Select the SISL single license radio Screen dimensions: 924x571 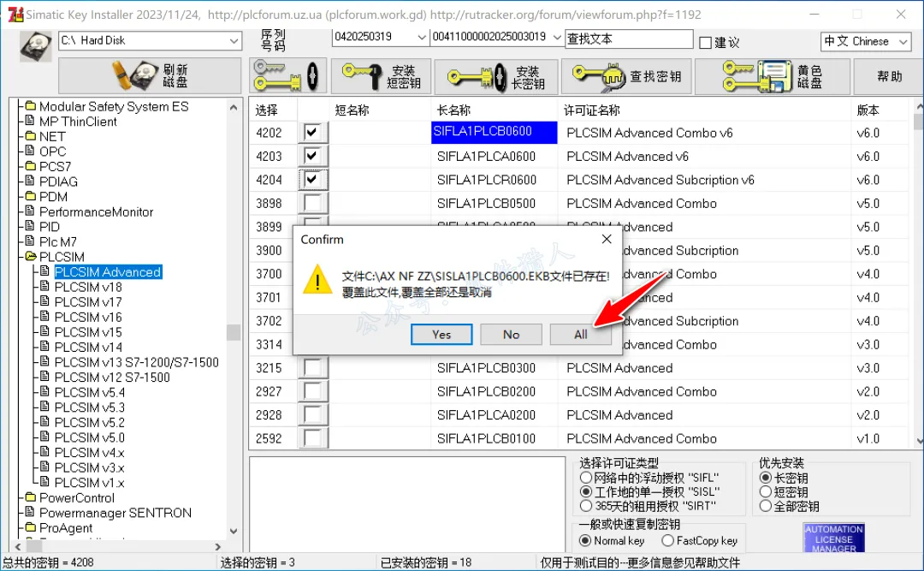pos(586,491)
